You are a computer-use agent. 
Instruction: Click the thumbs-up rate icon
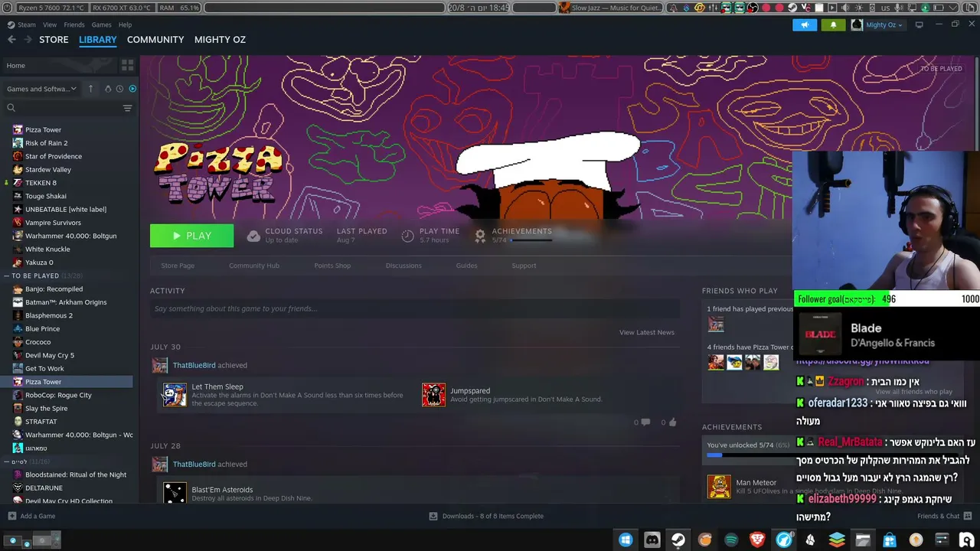coord(672,422)
